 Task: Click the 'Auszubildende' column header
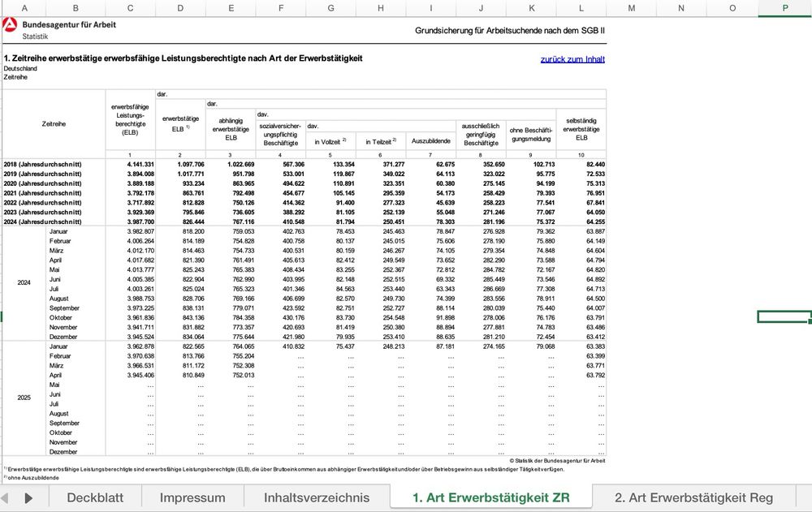(x=431, y=141)
